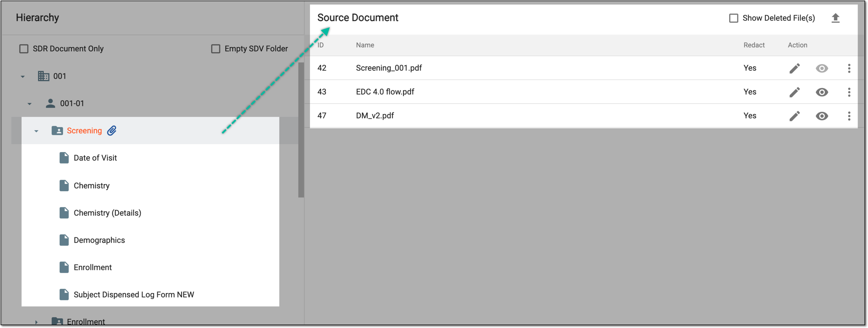Click Redact value Yes for DM_v2.pdf
The image size is (868, 328).
point(750,116)
